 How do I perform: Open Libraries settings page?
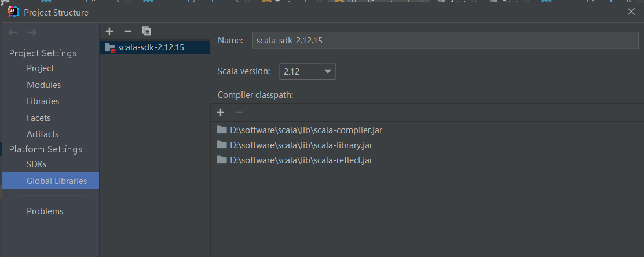[43, 101]
